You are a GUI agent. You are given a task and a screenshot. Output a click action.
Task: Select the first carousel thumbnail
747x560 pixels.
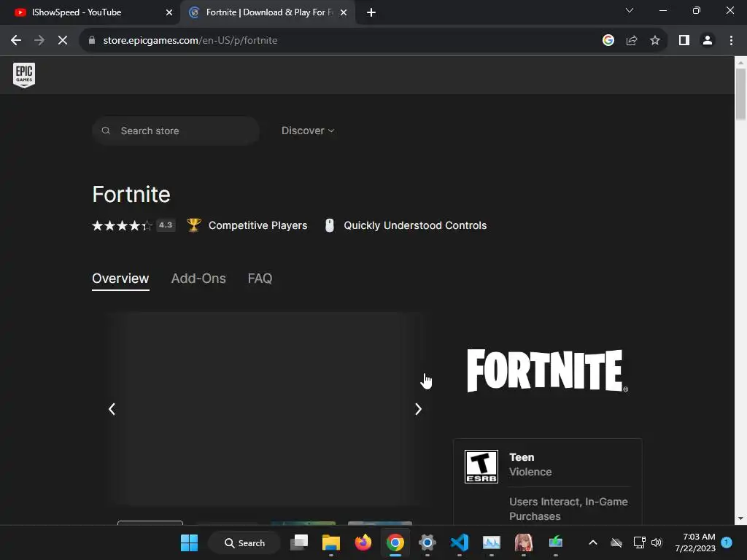click(x=150, y=523)
